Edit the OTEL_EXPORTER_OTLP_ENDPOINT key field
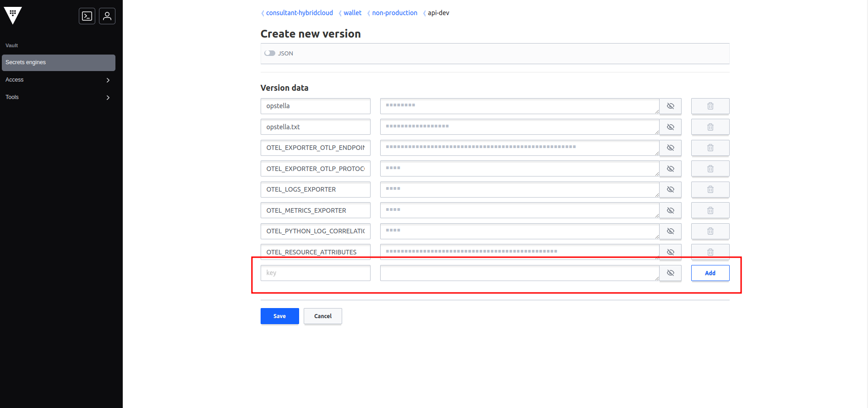This screenshot has width=868, height=408. (315, 148)
